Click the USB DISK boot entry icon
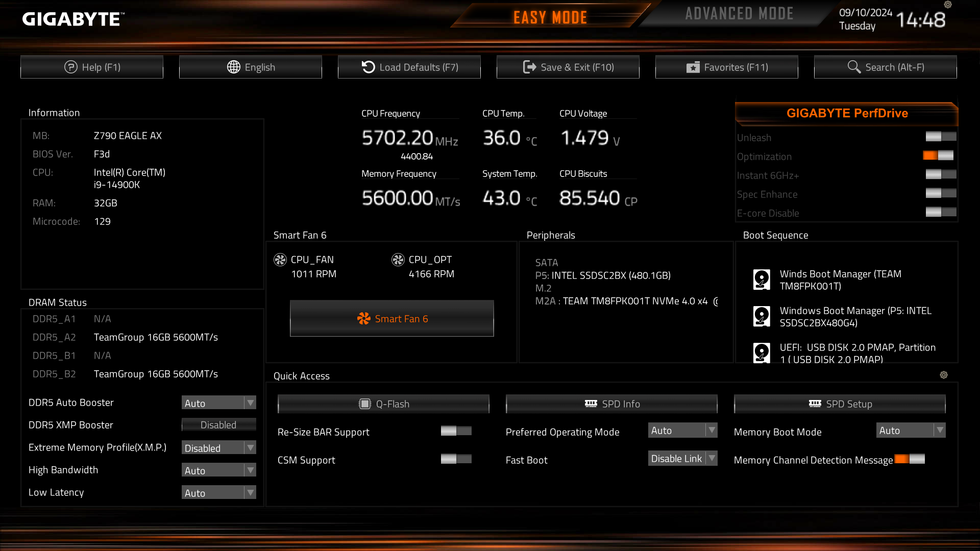The height and width of the screenshot is (551, 980). [x=762, y=353]
